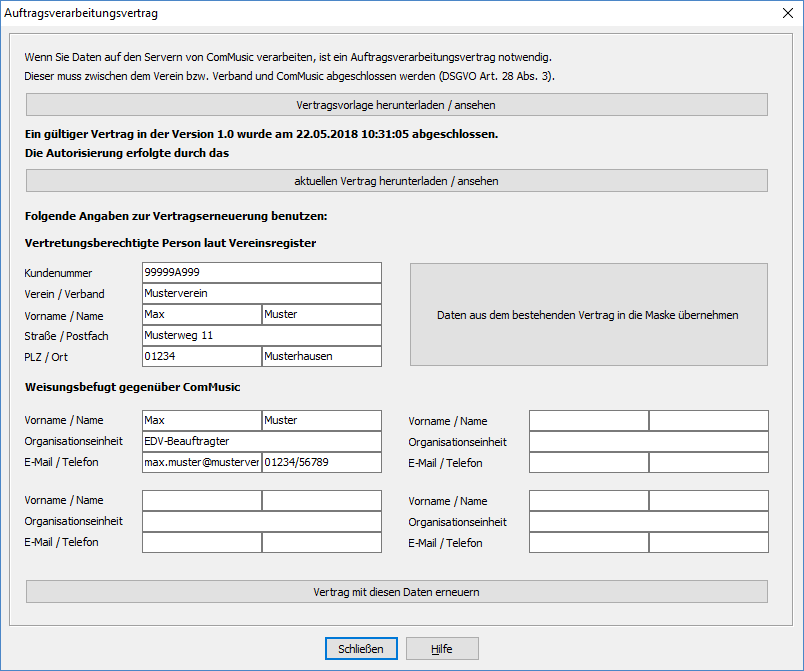
Task: Click the 'Straße / Postfach' label
Action: point(66,336)
